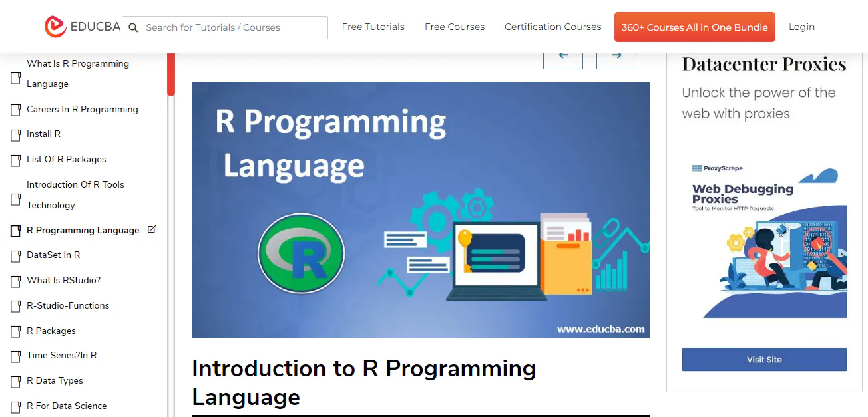Click the document icon beside Time Series?In R
Screen dimensions: 868x417
tap(15, 356)
